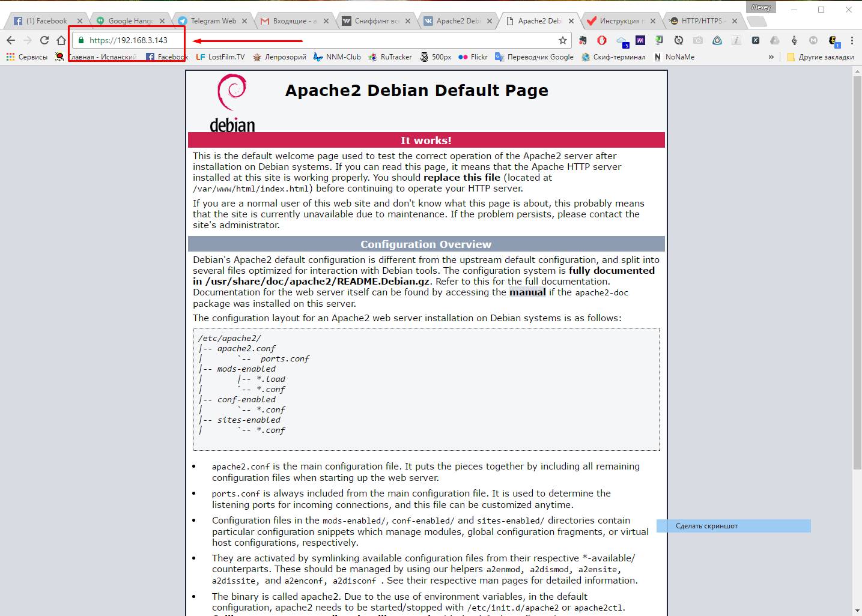This screenshot has height=616, width=862.
Task: Bookmark this page with the star icon
Action: coord(562,40)
